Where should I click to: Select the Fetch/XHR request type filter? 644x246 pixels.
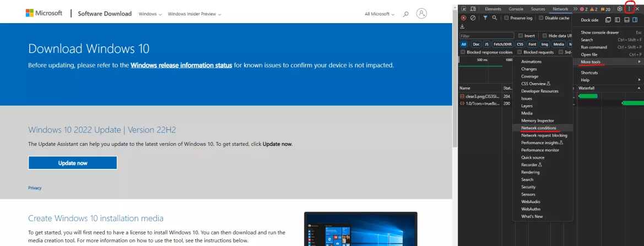click(502, 44)
